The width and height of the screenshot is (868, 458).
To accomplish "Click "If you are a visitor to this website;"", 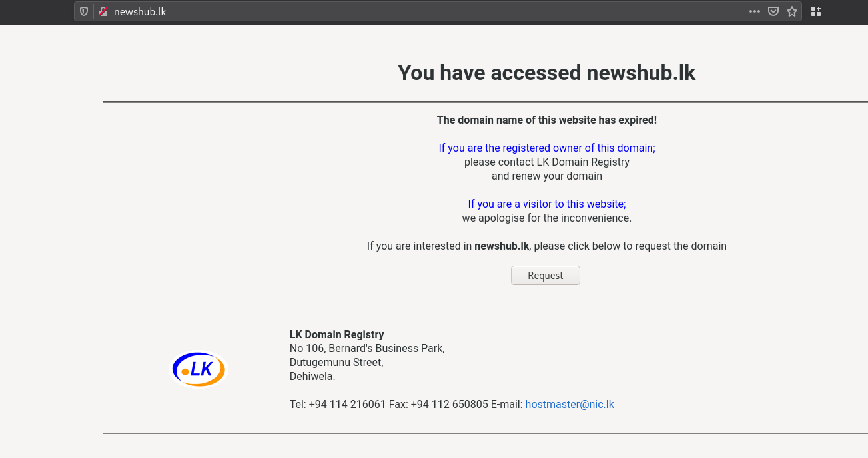I will [x=547, y=204].
